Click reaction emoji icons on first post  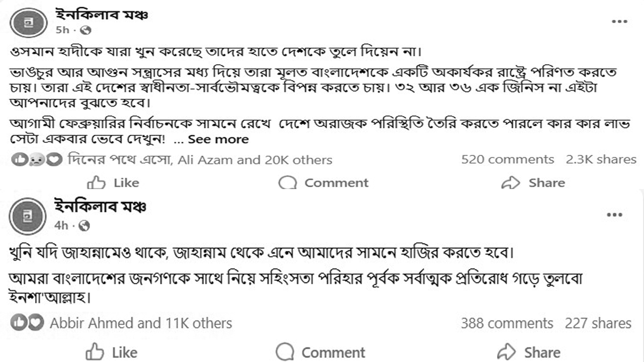[36, 160]
